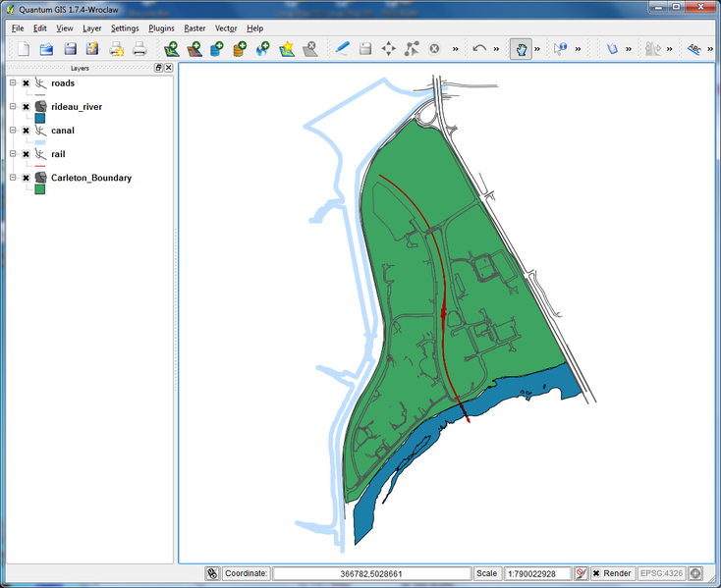Hide the roads layer via its checkbox

click(x=26, y=83)
